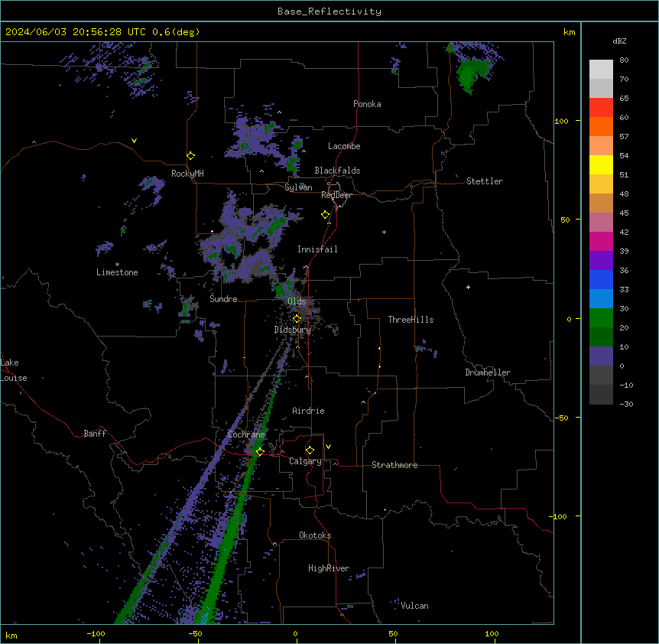Image resolution: width=659 pixels, height=644 pixels.
Task: Click the white asterisk east of Innisfail
Action: tap(384, 232)
